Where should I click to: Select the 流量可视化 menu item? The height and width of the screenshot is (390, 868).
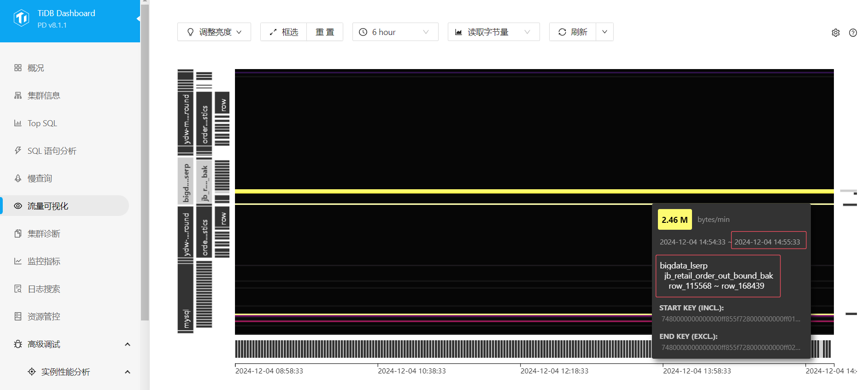pyautogui.click(x=65, y=206)
